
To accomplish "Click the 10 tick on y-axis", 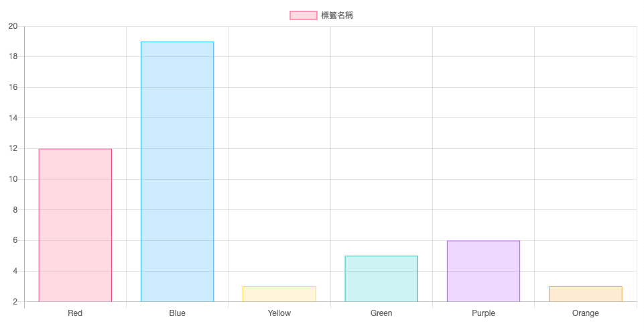I will click(x=13, y=179).
